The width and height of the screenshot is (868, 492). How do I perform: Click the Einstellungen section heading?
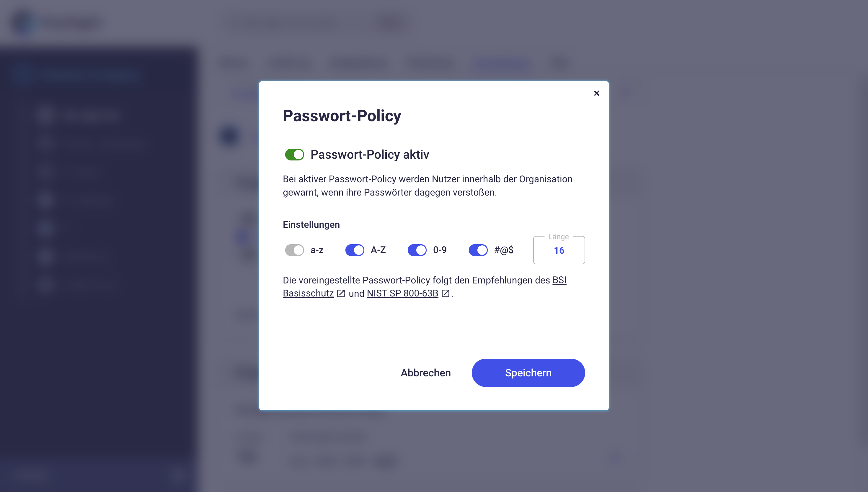click(311, 224)
